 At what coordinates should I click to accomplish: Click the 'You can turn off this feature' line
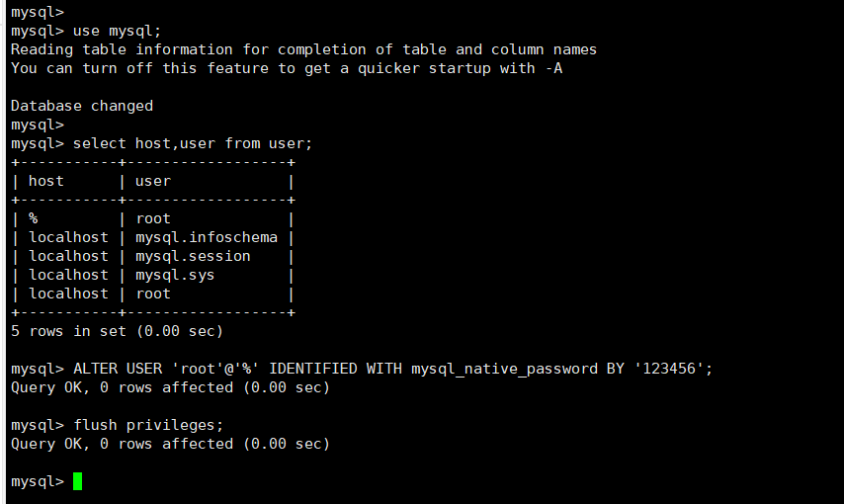[287, 68]
